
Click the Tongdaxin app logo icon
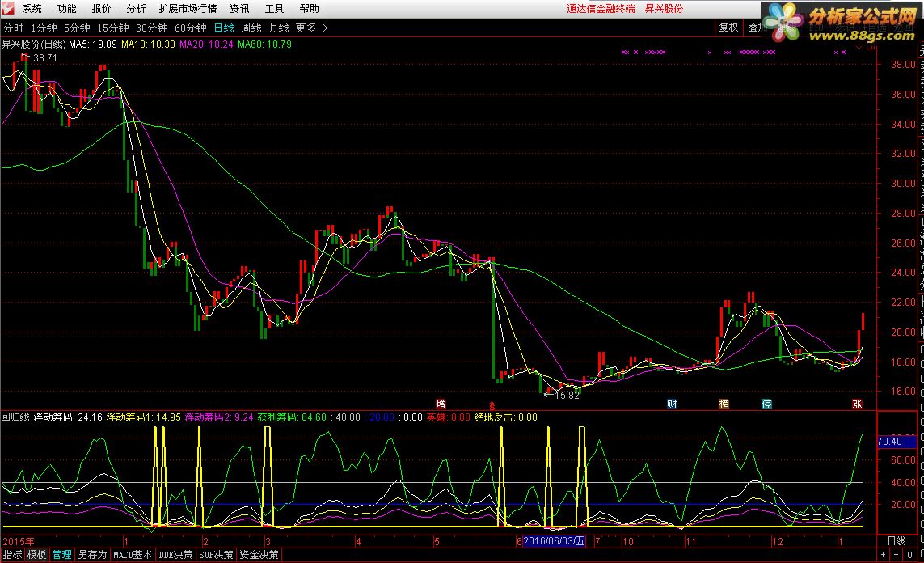click(x=7, y=8)
